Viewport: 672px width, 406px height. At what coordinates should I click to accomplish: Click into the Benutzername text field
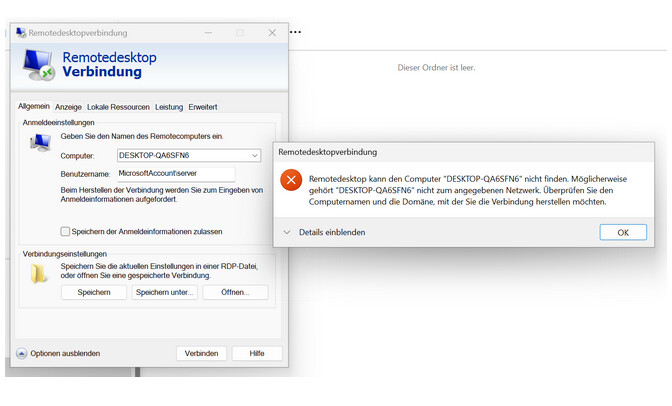174,174
